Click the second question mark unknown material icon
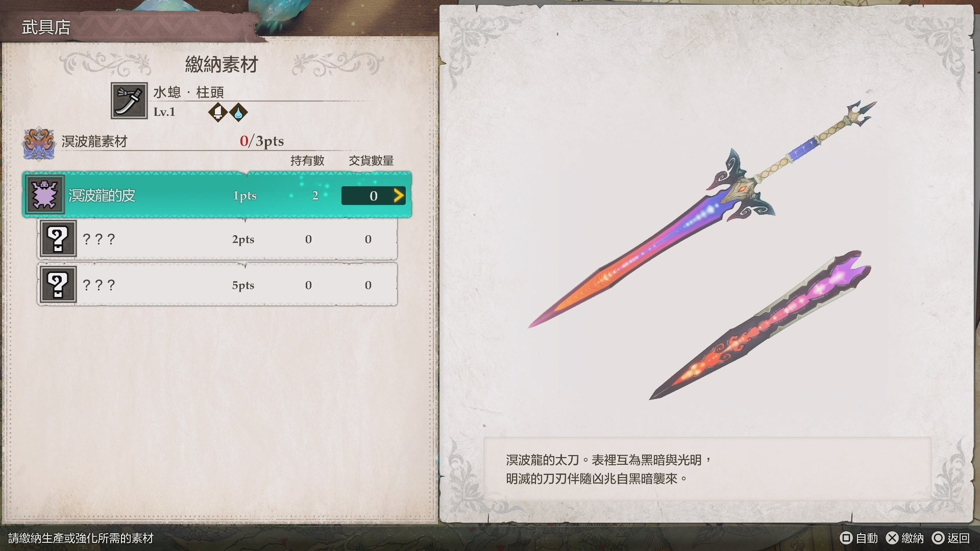The image size is (980, 551). click(x=58, y=285)
